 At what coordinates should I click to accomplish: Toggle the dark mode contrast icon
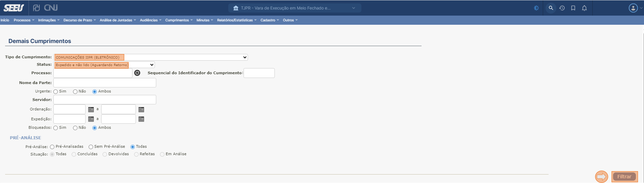click(x=536, y=8)
